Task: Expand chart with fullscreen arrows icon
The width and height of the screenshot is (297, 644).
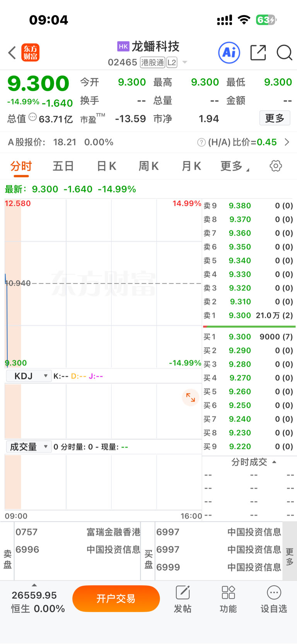Action: click(191, 397)
